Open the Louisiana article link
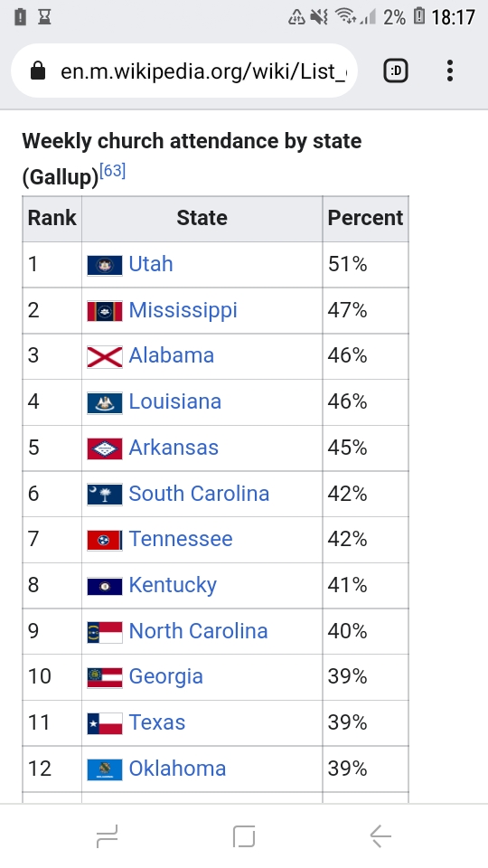This screenshot has width=488, height=868. coord(174,401)
